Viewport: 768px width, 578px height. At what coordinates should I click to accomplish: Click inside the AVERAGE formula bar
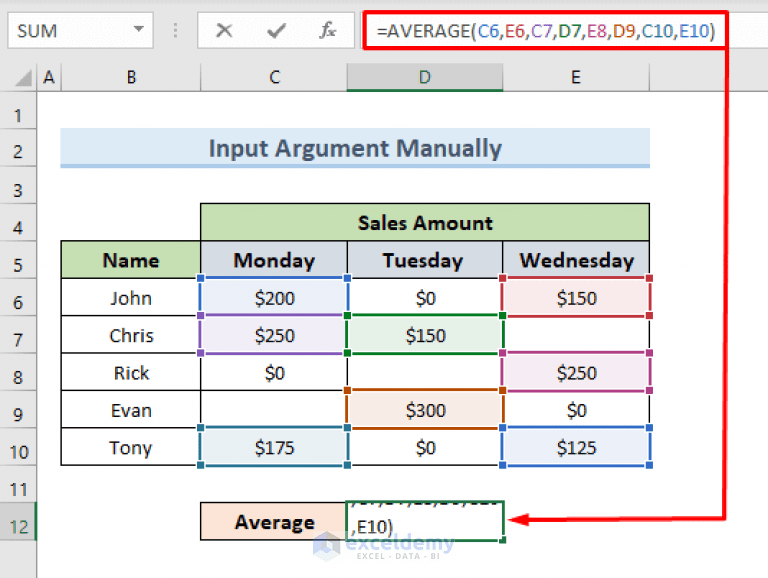[545, 31]
